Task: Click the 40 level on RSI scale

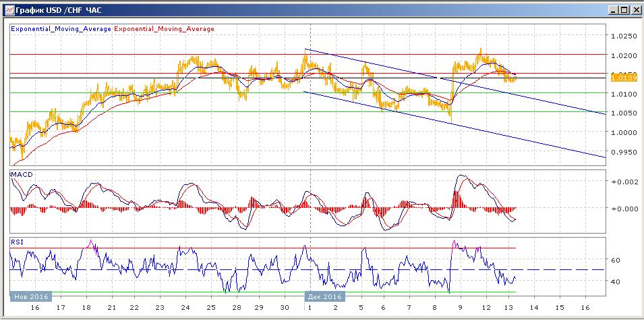Action: pos(615,282)
